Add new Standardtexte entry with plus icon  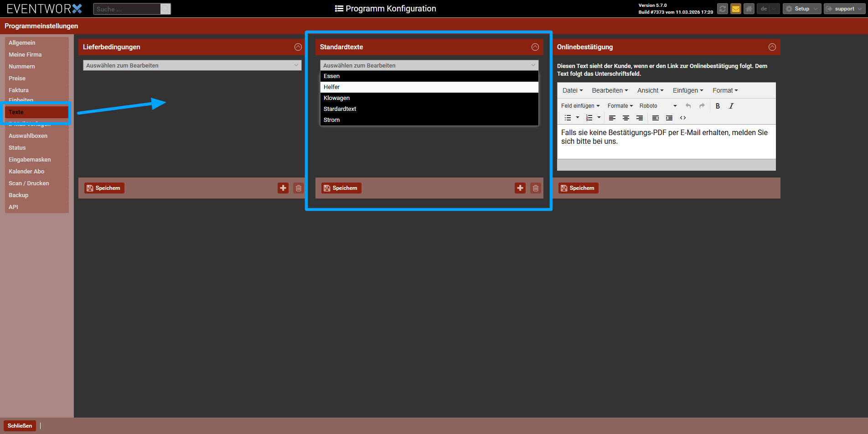click(520, 188)
